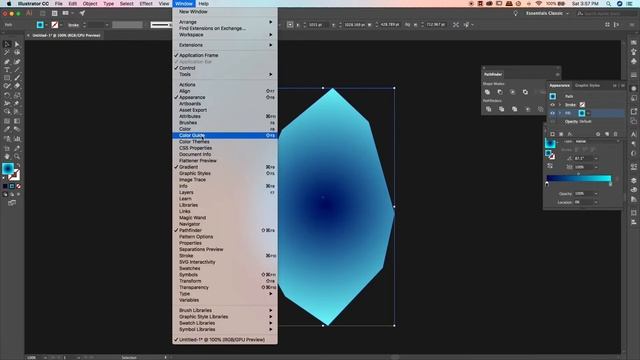Expand Symbol Libraries submenu
This screenshot has height=360, width=640.
click(x=225, y=329)
